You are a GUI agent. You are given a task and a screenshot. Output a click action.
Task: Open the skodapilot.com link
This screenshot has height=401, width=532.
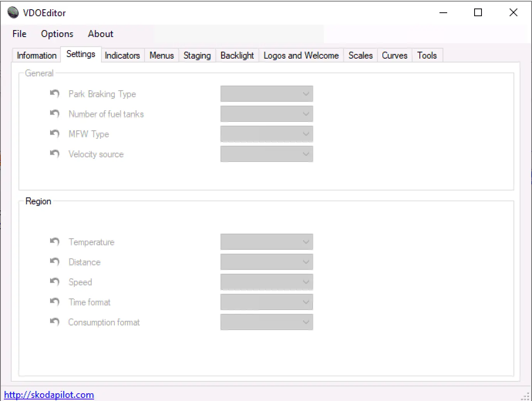tap(49, 395)
